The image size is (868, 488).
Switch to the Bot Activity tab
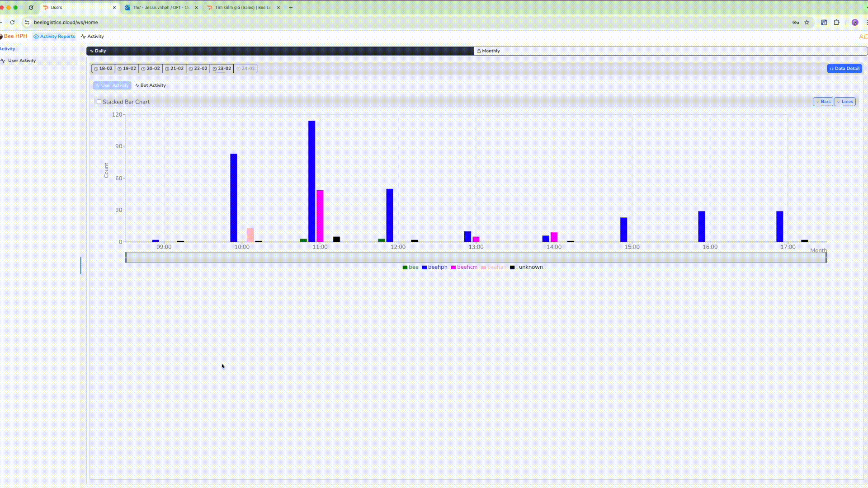[150, 85]
